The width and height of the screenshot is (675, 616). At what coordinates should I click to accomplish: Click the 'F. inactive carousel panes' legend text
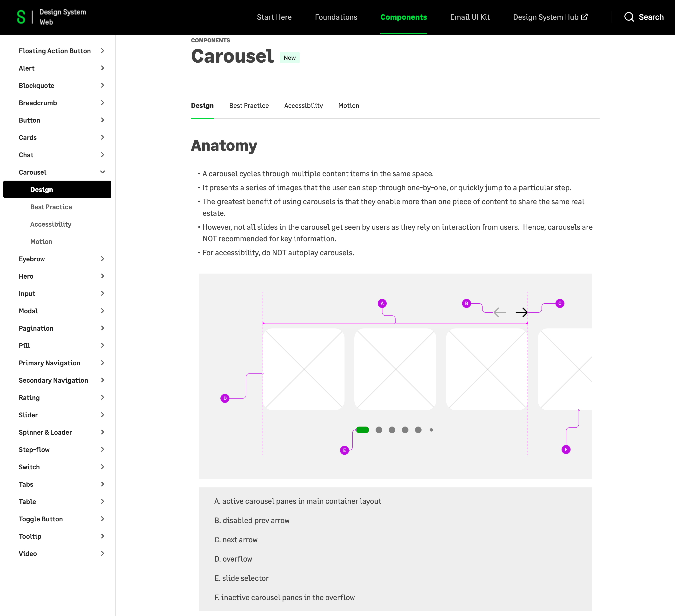coord(284,597)
